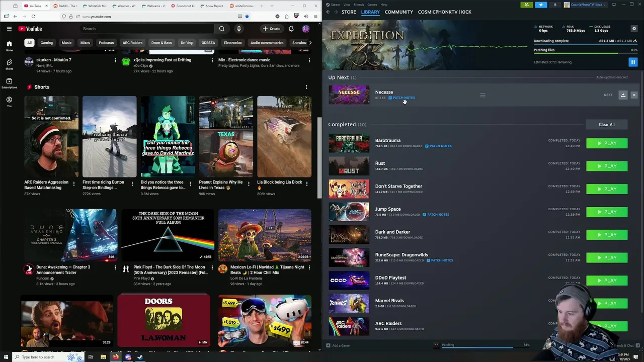Open Steam downloads settings gear
Viewport: 644px width, 362px height.
pyautogui.click(x=634, y=28)
